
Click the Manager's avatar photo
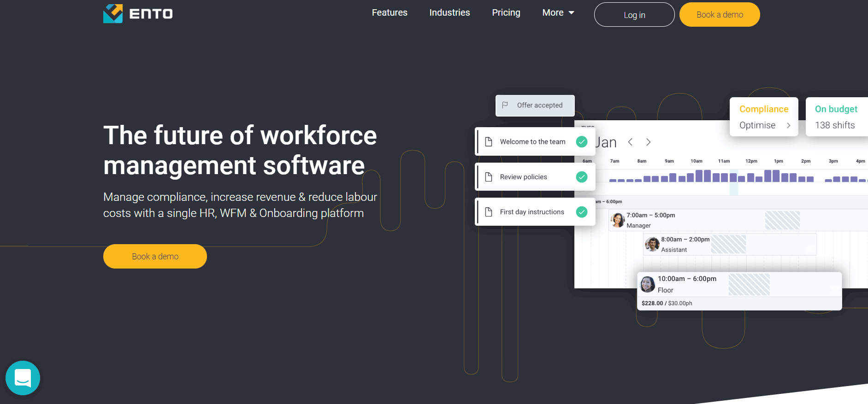pyautogui.click(x=617, y=220)
